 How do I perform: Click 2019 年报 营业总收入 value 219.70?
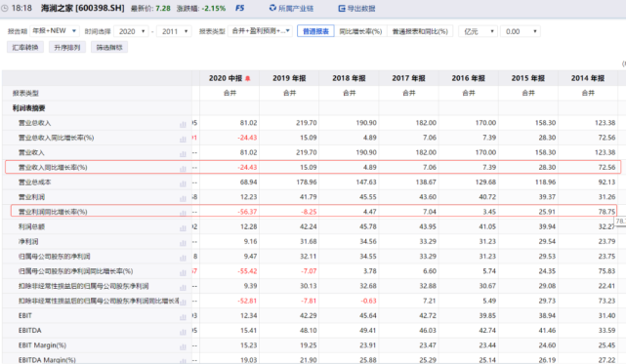coord(307,123)
